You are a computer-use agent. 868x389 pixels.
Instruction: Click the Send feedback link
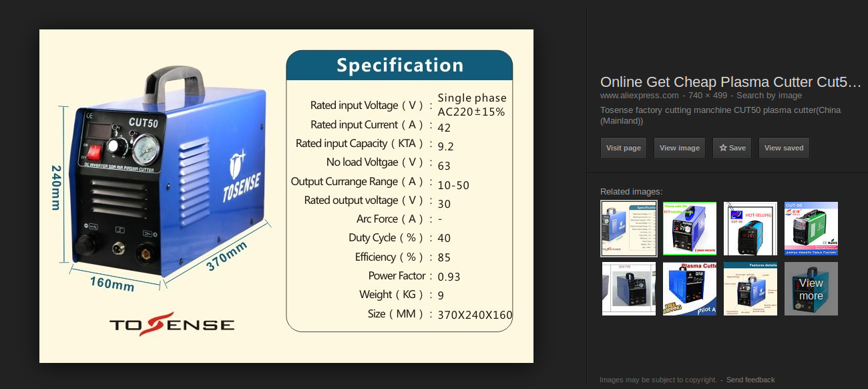pyautogui.click(x=750, y=380)
